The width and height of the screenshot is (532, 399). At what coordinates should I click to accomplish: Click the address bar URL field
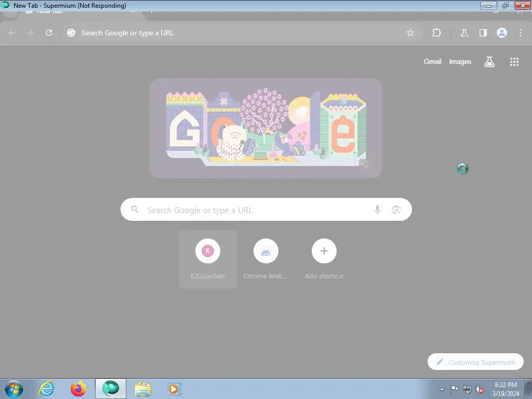click(237, 33)
